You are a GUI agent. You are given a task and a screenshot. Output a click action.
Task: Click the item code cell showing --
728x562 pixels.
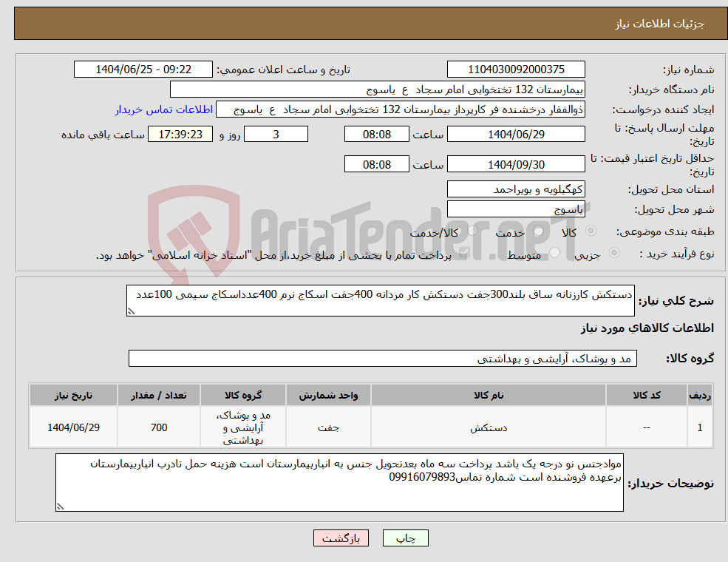click(646, 427)
